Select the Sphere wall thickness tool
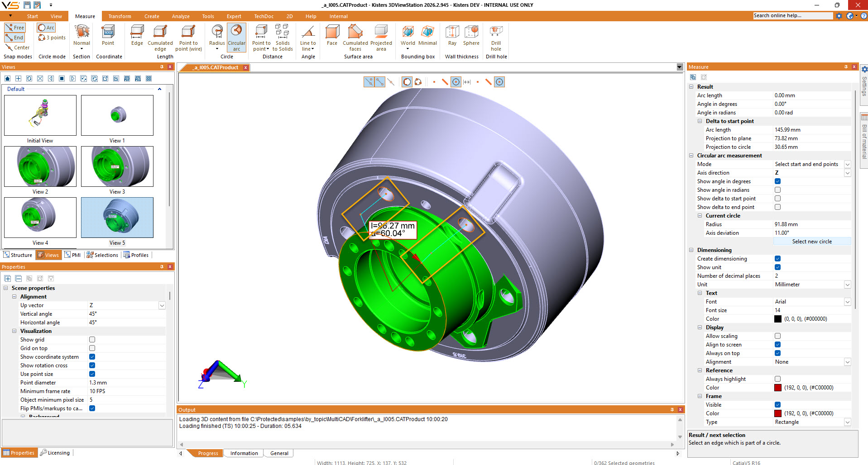 click(471, 35)
